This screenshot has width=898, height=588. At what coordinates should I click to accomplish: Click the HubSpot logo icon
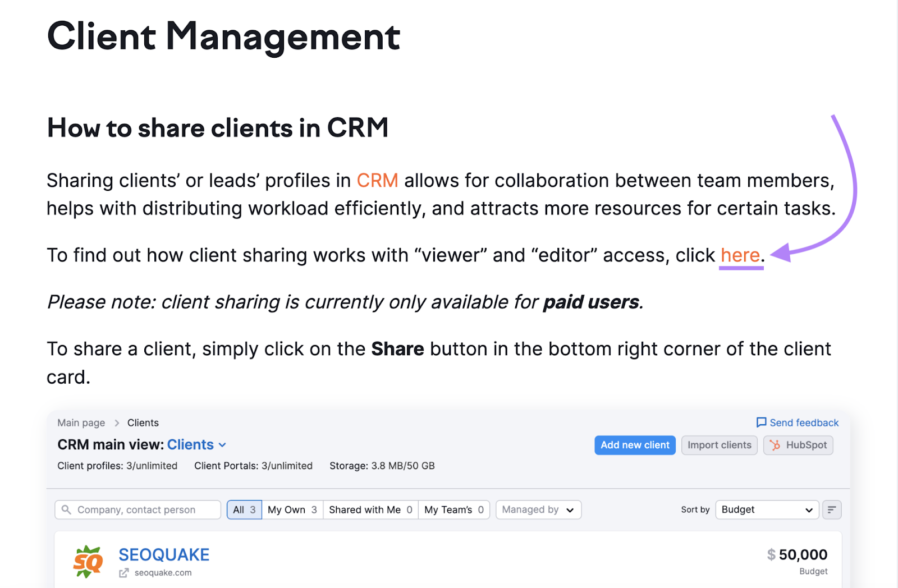coord(775,445)
